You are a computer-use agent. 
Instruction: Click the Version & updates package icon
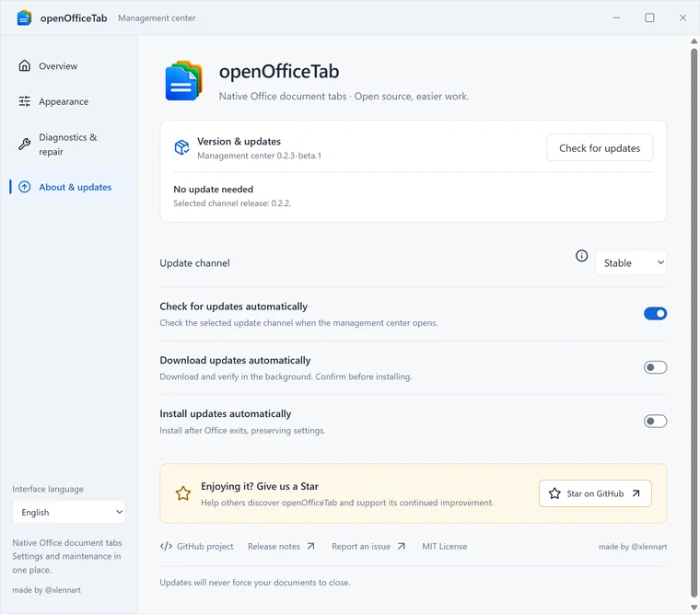(181, 147)
